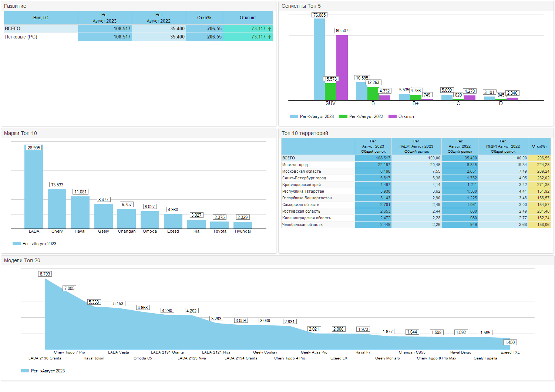The height and width of the screenshot is (392, 555).
Task: Select Калининградская область row
Action: (x=416, y=218)
